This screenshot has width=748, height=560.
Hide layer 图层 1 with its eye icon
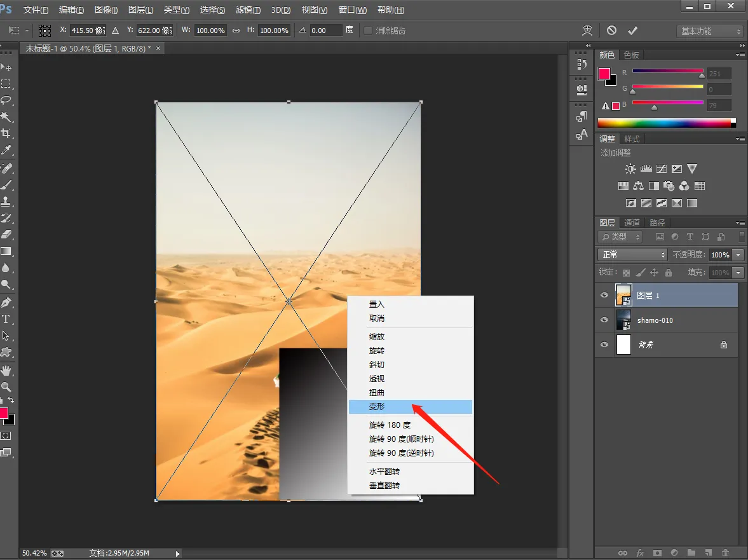tap(604, 296)
